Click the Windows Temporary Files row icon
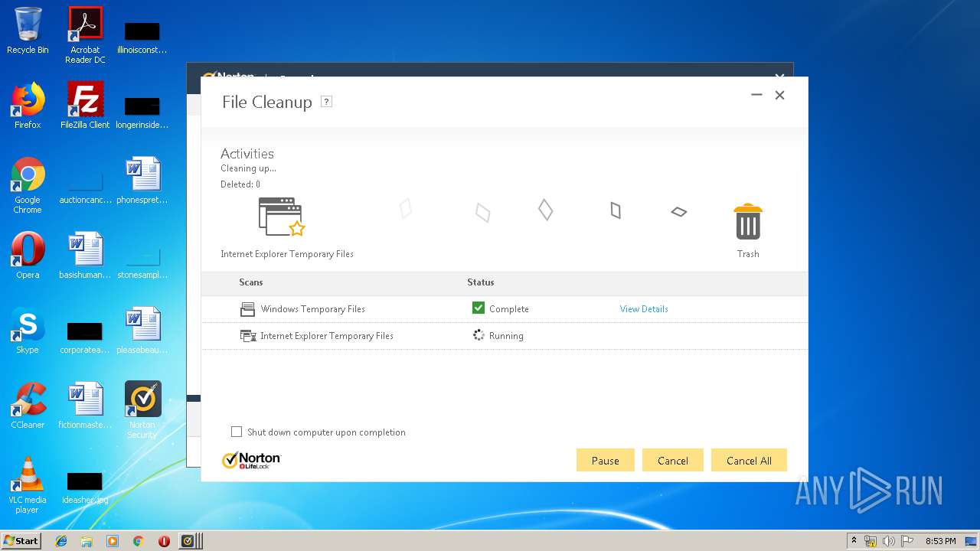This screenshot has height=551, width=980. click(247, 309)
